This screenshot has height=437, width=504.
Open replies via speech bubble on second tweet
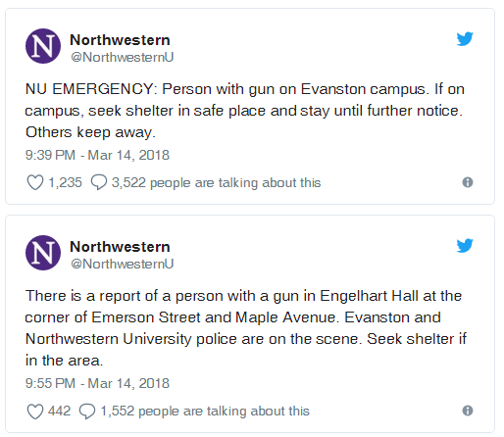pyautogui.click(x=87, y=411)
